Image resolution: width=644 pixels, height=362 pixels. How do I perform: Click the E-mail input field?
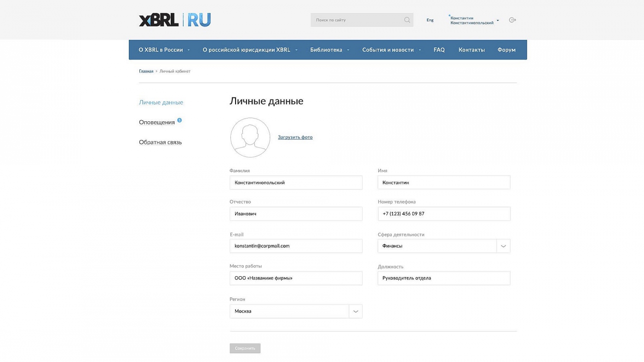296,246
